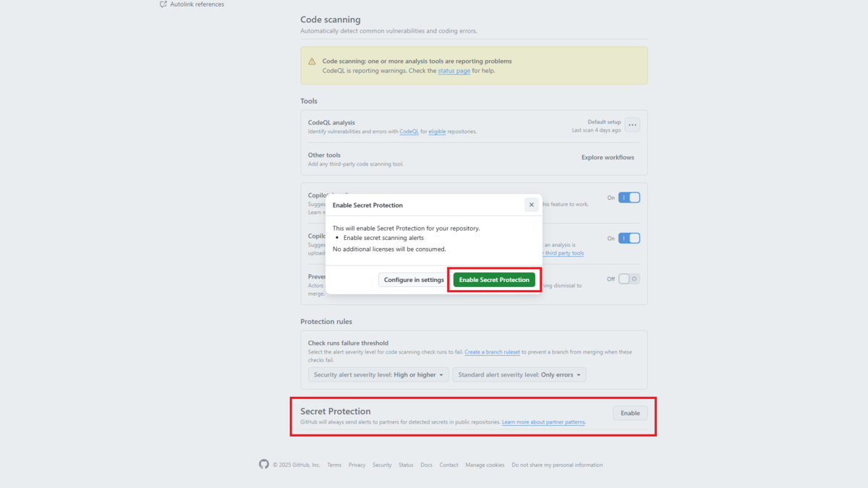This screenshot has height=488, width=868.
Task: Open Terms footer link
Action: click(x=334, y=465)
